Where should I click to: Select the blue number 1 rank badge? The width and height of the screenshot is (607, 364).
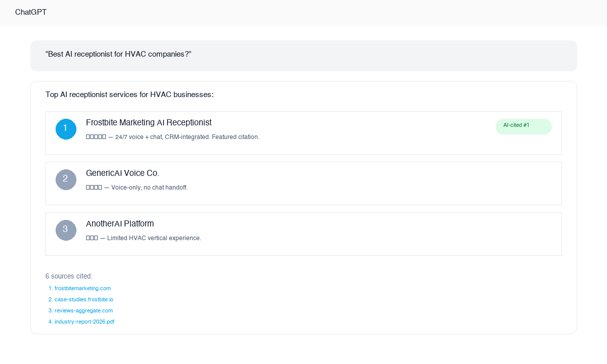66,129
